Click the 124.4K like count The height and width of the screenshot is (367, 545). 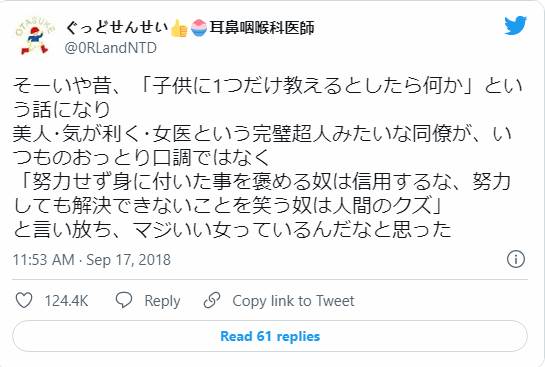66,301
